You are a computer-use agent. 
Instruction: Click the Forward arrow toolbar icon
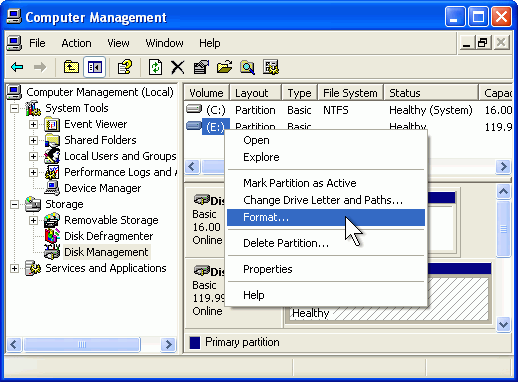(40, 67)
